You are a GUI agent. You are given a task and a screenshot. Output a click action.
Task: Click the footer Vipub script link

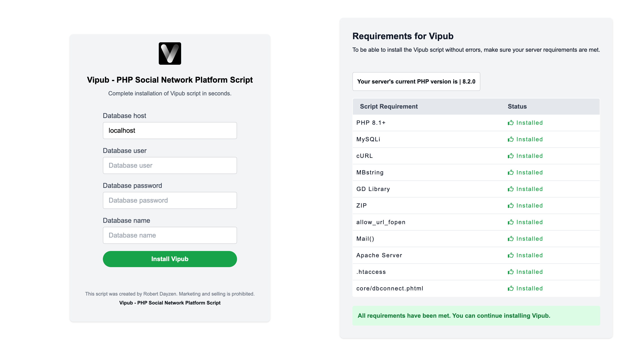click(x=170, y=303)
